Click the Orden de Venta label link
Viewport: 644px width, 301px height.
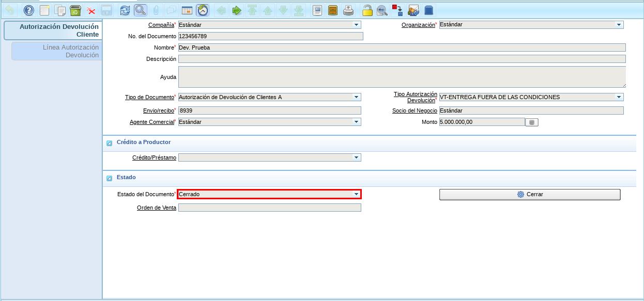(x=157, y=208)
